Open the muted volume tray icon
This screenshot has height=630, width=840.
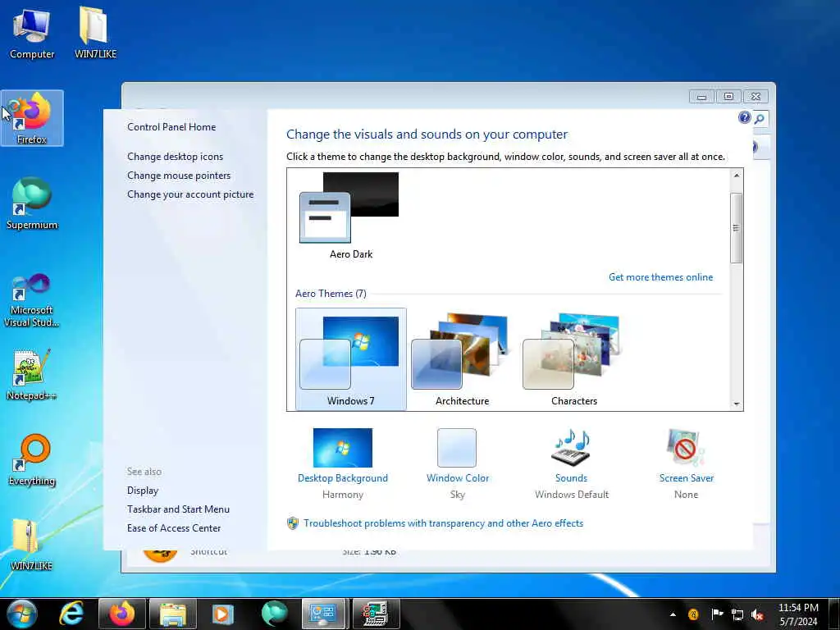tap(757, 615)
